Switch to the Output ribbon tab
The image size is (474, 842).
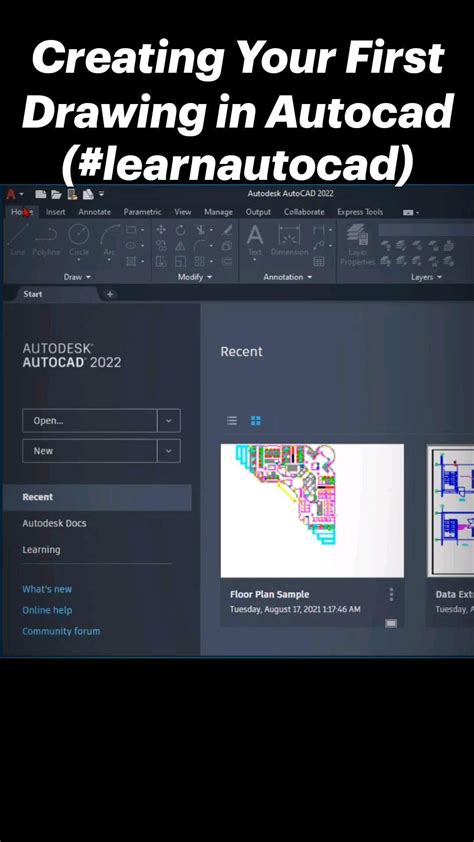(x=258, y=212)
